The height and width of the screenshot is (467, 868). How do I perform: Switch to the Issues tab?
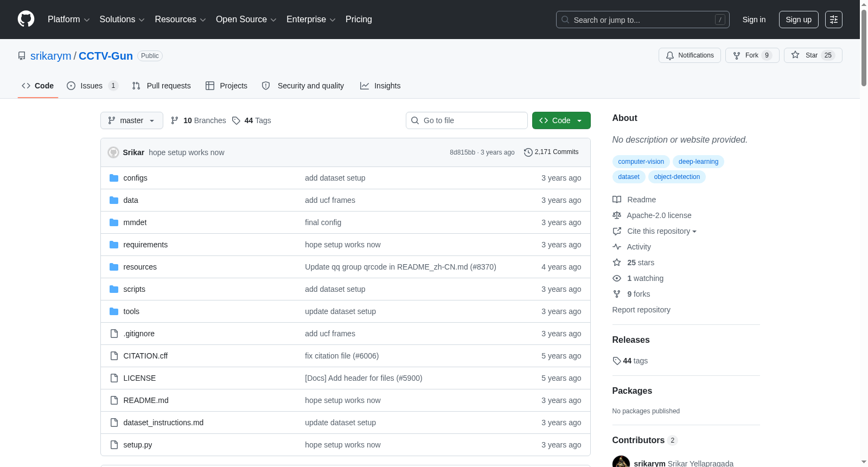(x=92, y=86)
